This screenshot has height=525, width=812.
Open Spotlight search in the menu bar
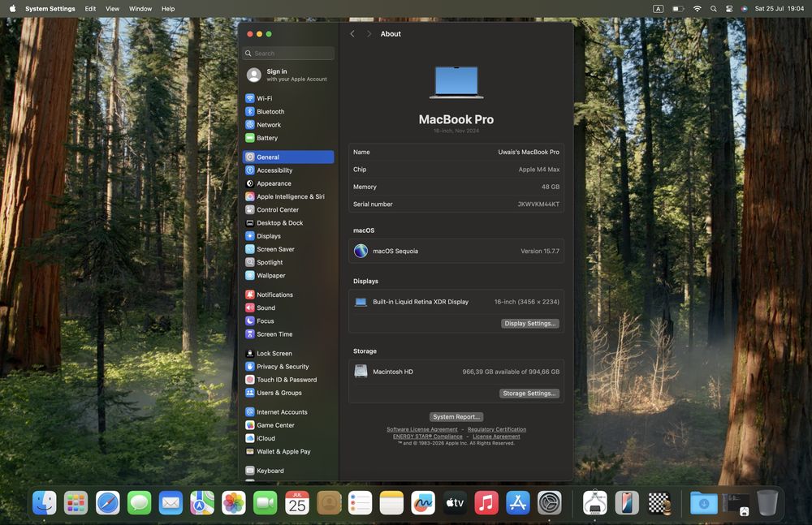(x=714, y=9)
